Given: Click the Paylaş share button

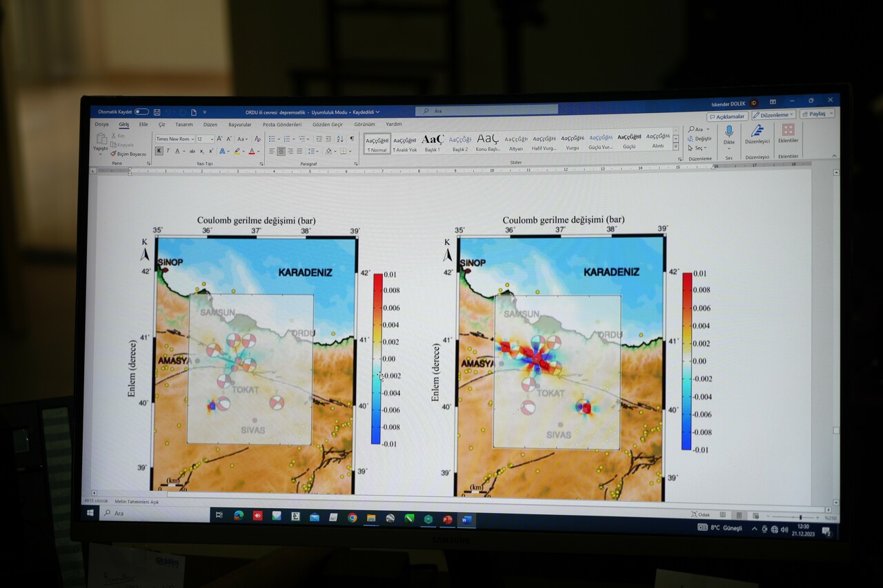Looking at the screenshot, I should (817, 114).
